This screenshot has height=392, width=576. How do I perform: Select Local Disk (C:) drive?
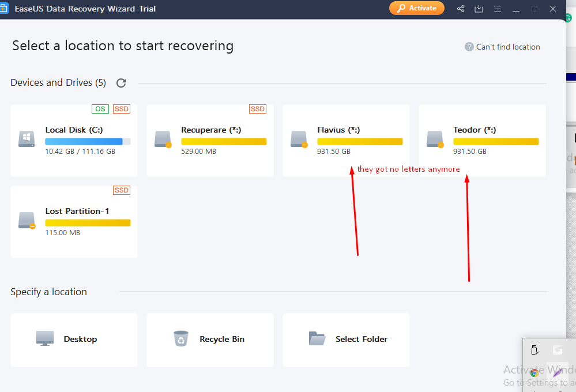coord(74,141)
